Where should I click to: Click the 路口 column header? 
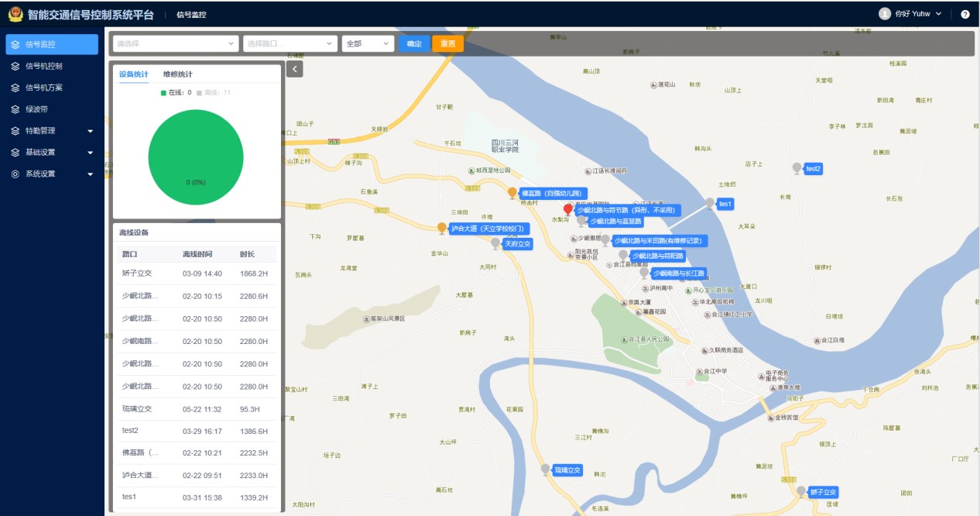(x=129, y=254)
